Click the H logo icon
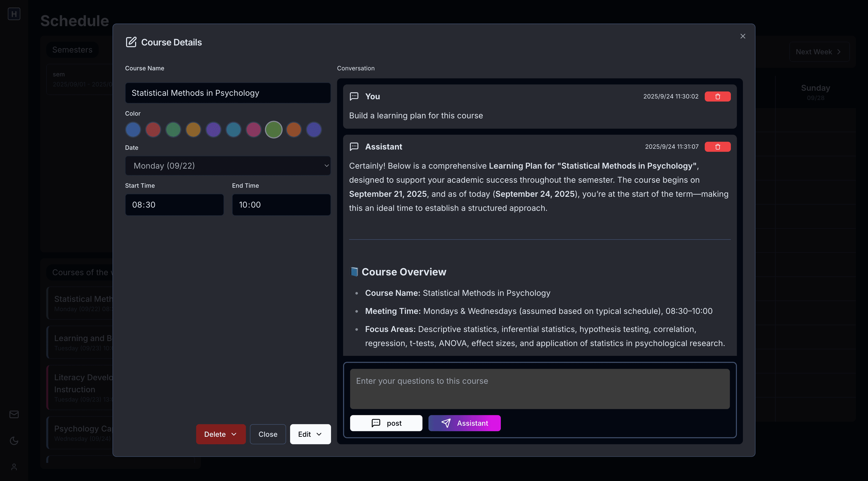The height and width of the screenshot is (481, 868). point(14,14)
